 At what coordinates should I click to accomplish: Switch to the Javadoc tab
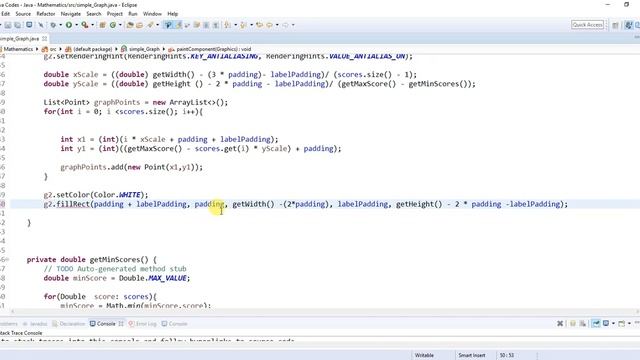[35, 324]
